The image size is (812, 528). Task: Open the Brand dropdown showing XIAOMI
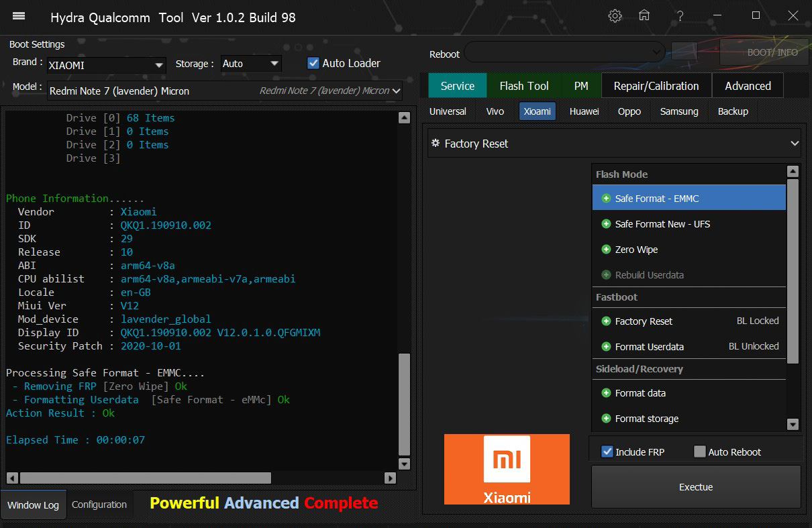107,65
